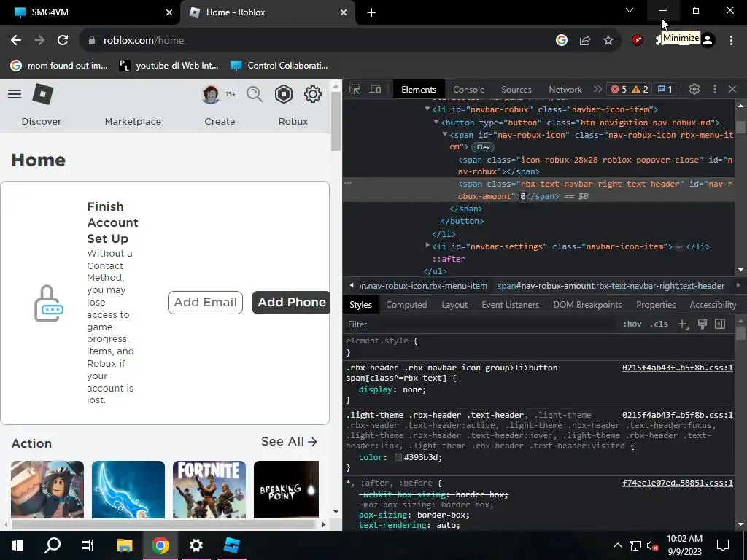Screen dimensions: 747x560
Task: Toggle the :hov element state panel
Action: pyautogui.click(x=632, y=324)
